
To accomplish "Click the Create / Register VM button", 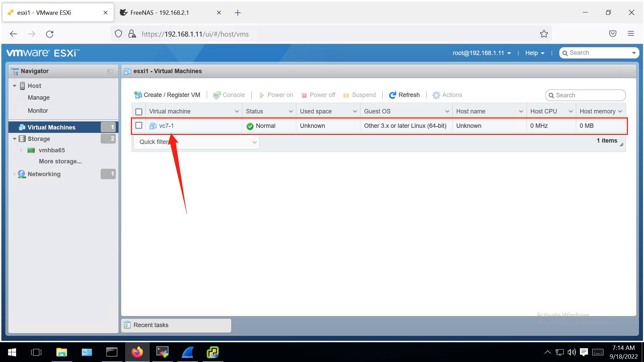I will tap(167, 95).
